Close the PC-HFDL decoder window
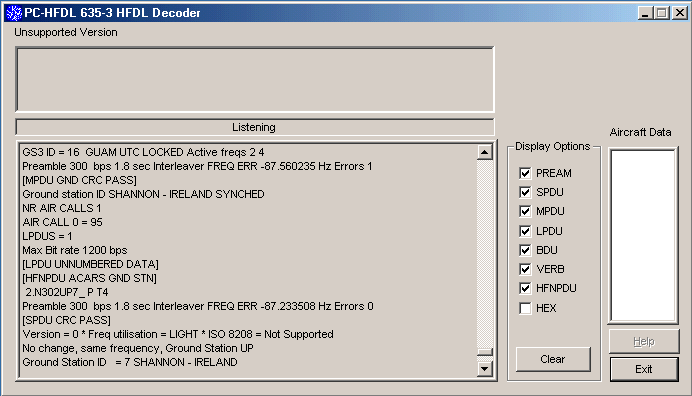Image resolution: width=692 pixels, height=396 pixels. [680, 13]
